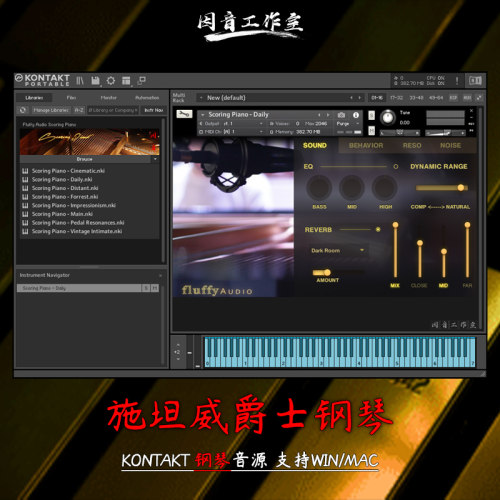Image resolution: width=500 pixels, height=500 pixels.
Task: Click the wrench edit instrument icon
Action: [x=184, y=114]
